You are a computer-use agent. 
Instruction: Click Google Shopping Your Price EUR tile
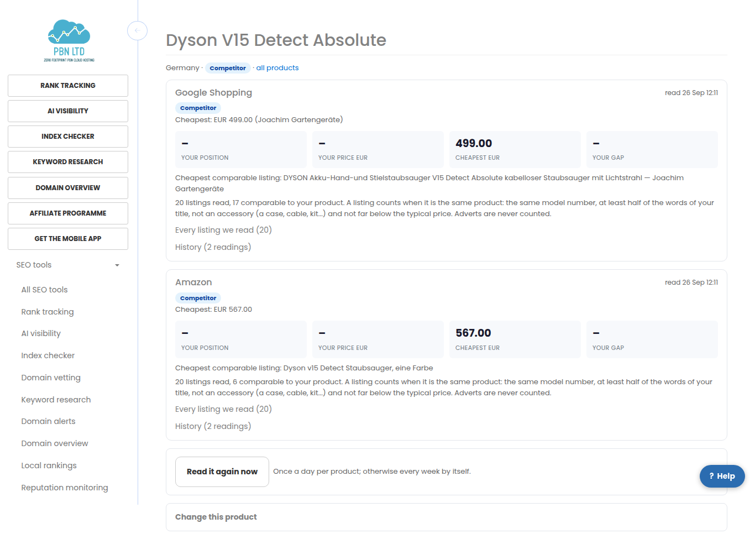click(378, 150)
